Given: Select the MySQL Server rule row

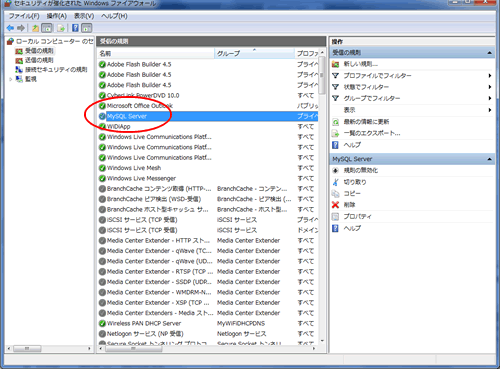Looking at the screenshot, I should [208, 116].
